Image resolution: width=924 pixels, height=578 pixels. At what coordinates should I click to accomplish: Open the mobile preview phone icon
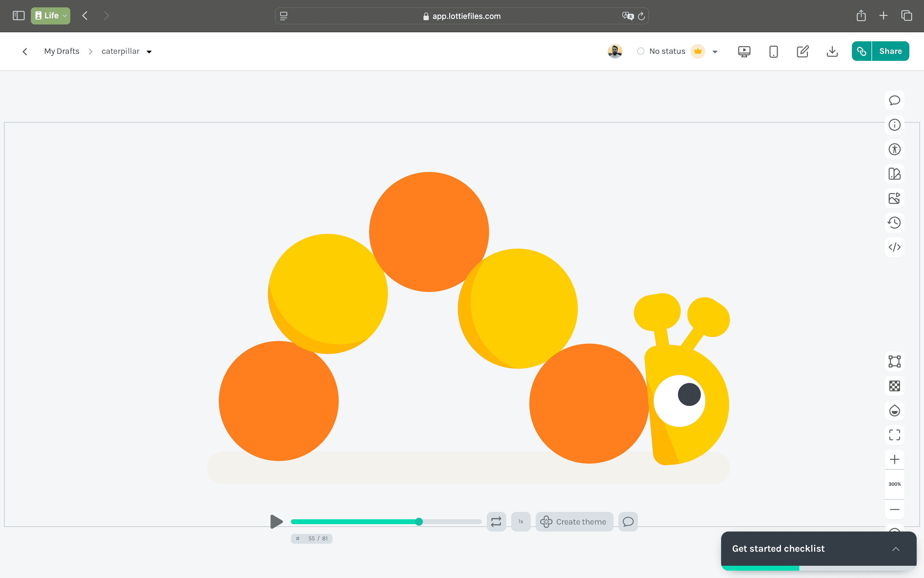click(773, 51)
